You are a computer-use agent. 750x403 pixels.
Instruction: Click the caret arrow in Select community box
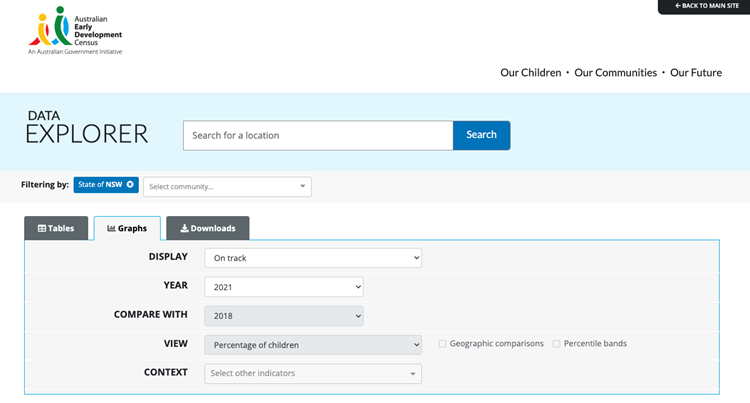click(302, 186)
